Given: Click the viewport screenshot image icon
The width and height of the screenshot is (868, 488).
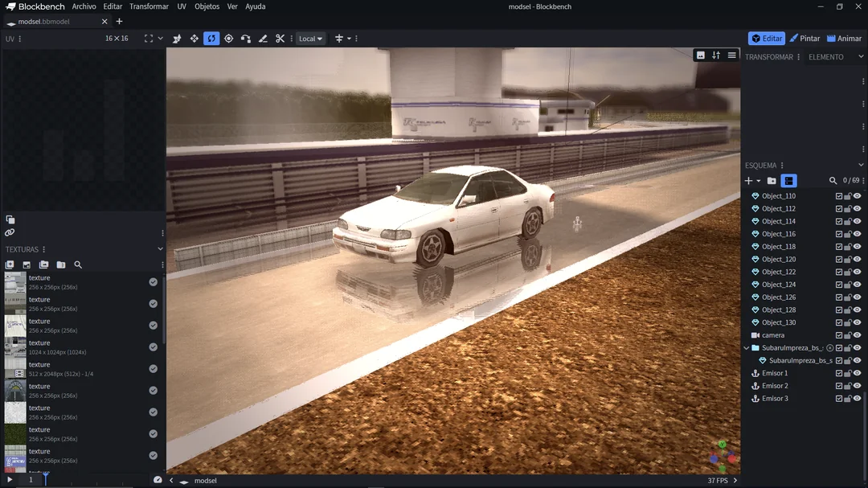Looking at the screenshot, I should 700,55.
